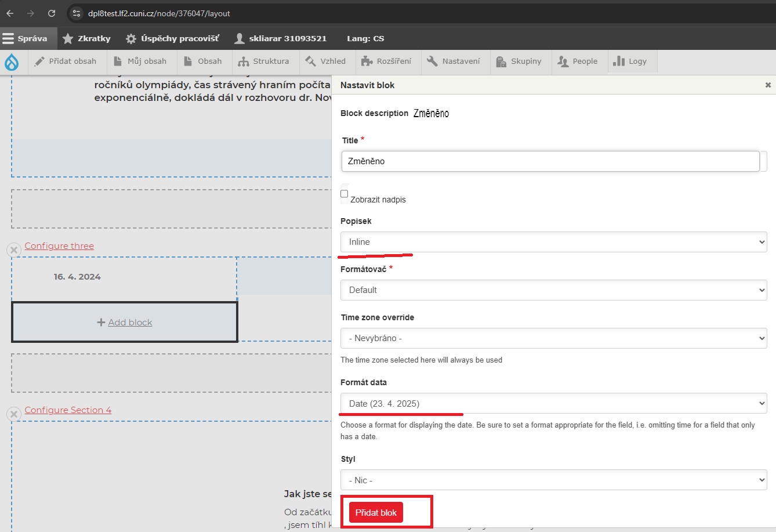This screenshot has width=776, height=532.
Task: Click the Configure three link
Action: pyautogui.click(x=59, y=246)
